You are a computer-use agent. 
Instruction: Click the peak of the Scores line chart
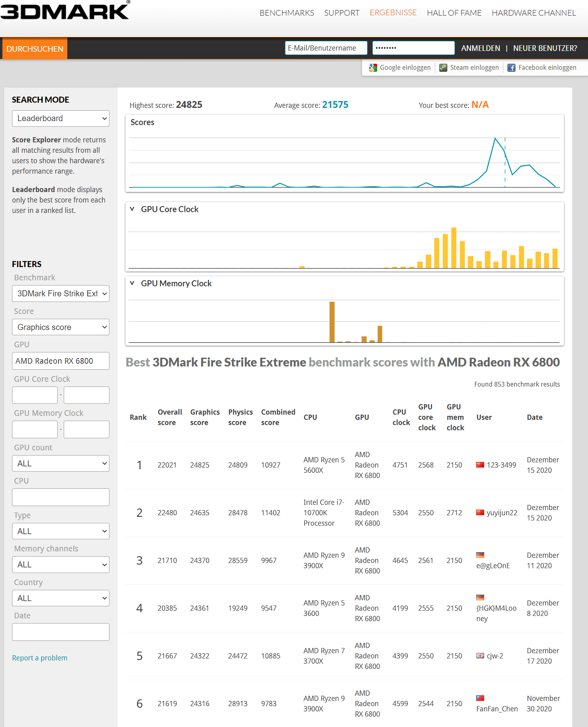point(495,138)
